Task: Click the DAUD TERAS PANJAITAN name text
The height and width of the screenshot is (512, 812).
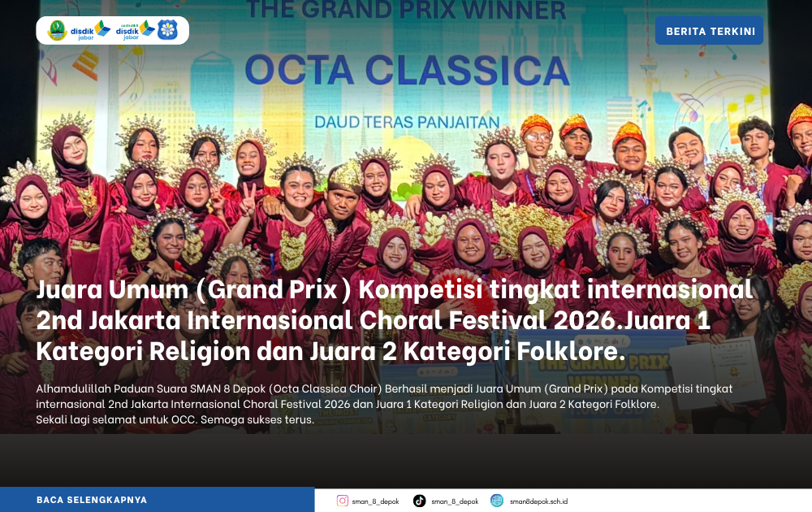Action: point(407,122)
